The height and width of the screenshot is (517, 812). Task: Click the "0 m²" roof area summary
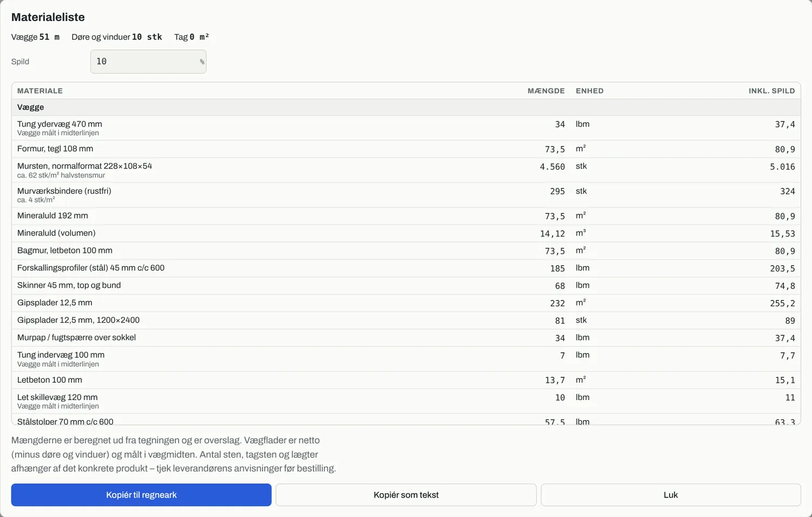pyautogui.click(x=199, y=37)
